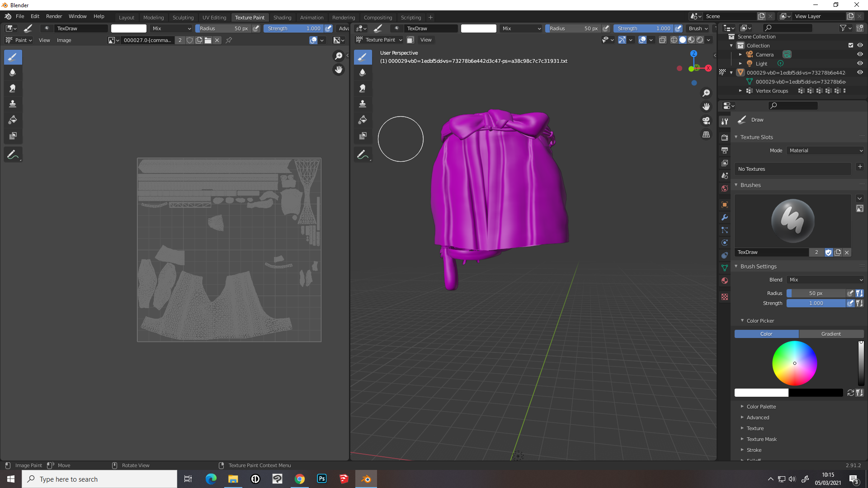This screenshot has width=868, height=488.
Task: Select the Gradient color mode button
Action: [831, 334]
